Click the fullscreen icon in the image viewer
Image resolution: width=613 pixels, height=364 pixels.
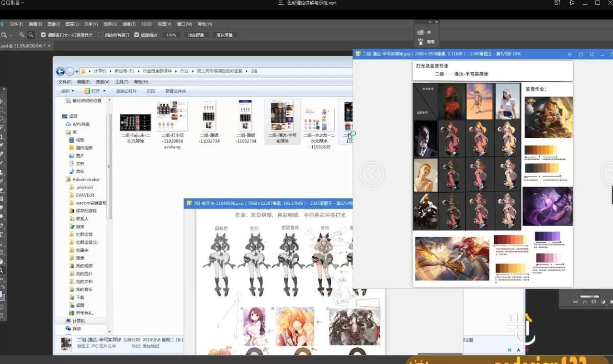point(591,54)
